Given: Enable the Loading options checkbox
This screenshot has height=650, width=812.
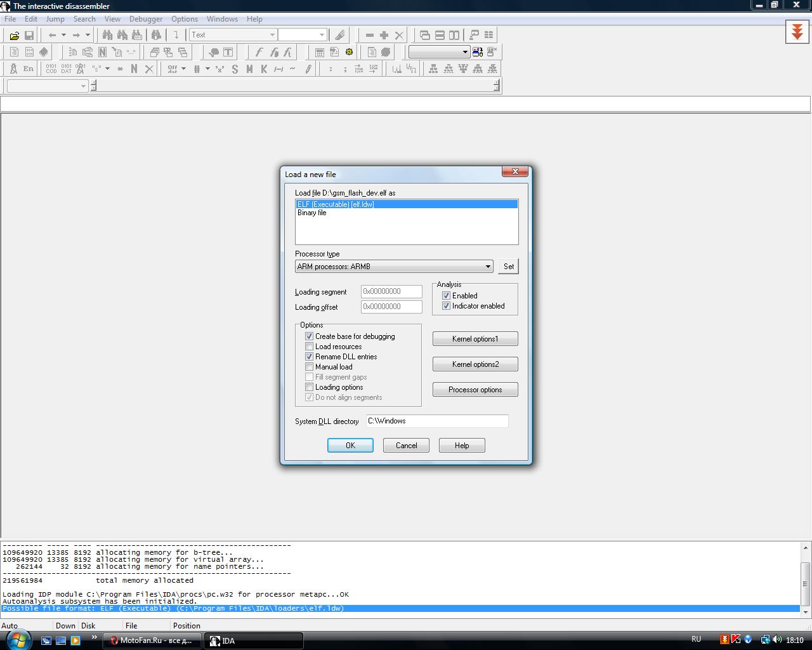Looking at the screenshot, I should pyautogui.click(x=310, y=387).
